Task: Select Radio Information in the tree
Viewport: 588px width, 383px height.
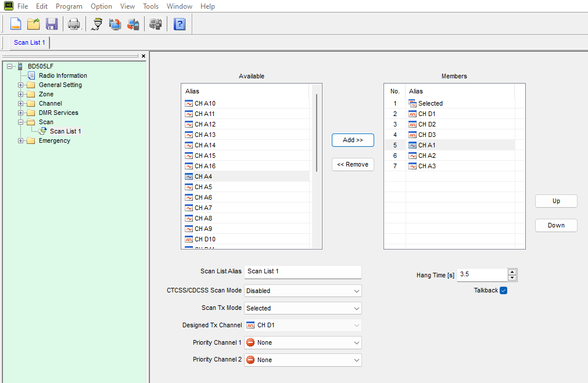Action: pos(63,75)
